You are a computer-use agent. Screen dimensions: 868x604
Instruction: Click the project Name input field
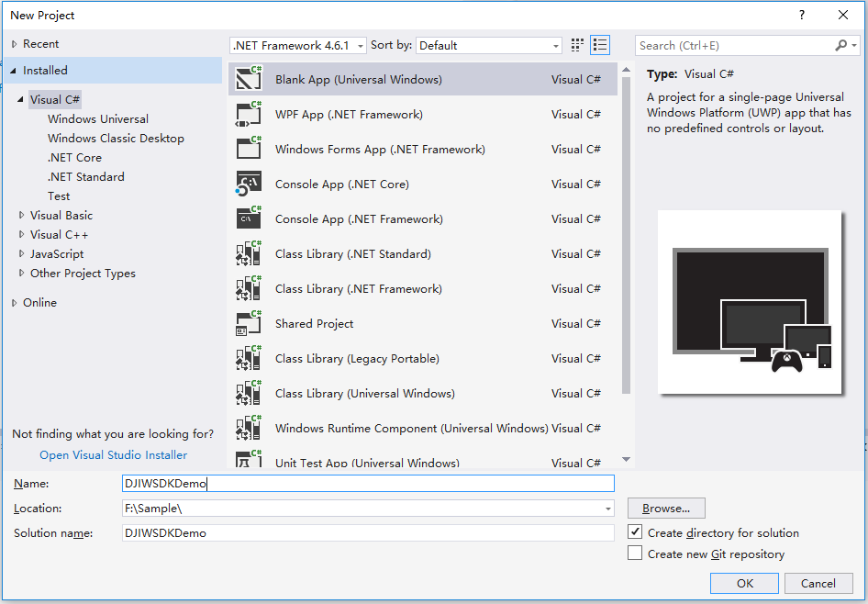(368, 484)
